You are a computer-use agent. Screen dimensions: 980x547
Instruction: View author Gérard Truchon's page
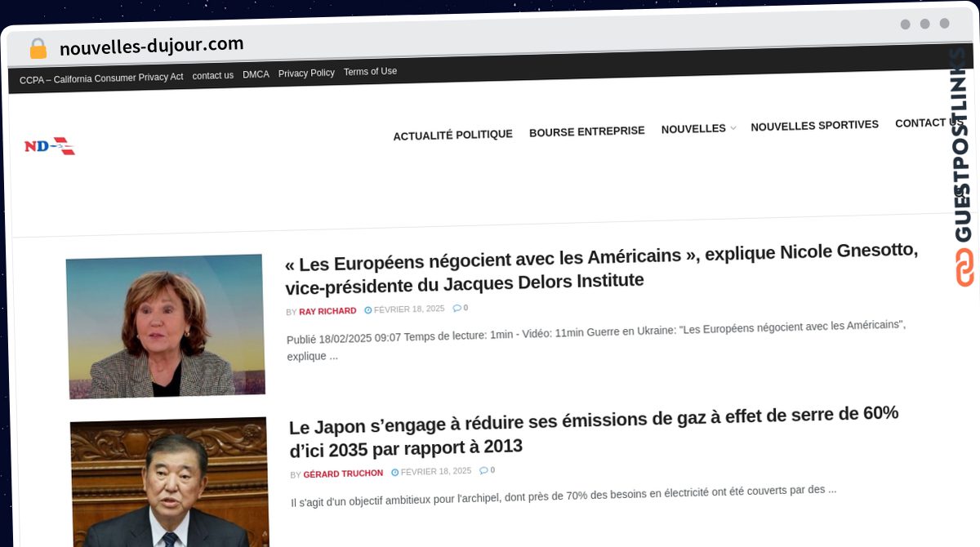343,474
